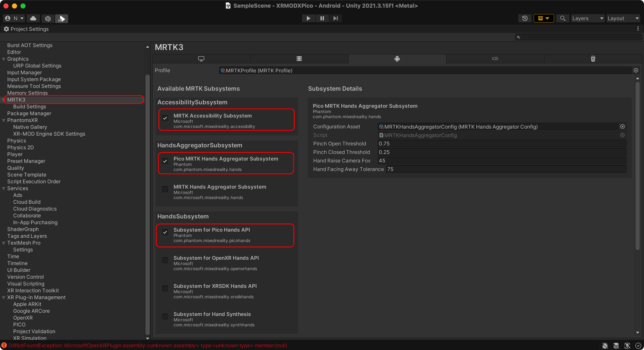Click the Pause playback button
Screen dimensions: 644x350
pyautogui.click(x=322, y=18)
